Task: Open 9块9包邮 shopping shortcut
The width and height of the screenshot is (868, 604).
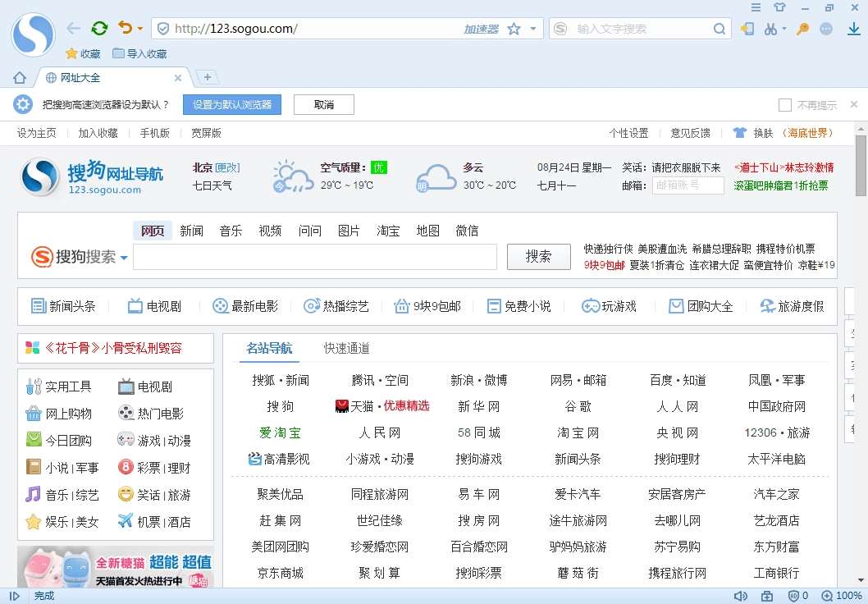Action: pyautogui.click(x=427, y=306)
